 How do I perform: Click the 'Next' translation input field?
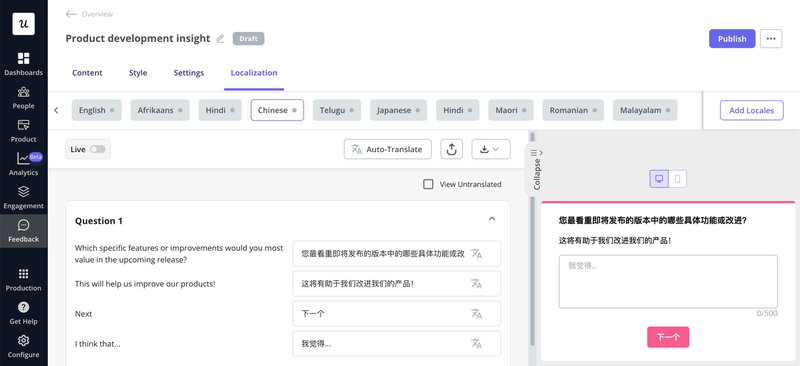coord(396,313)
